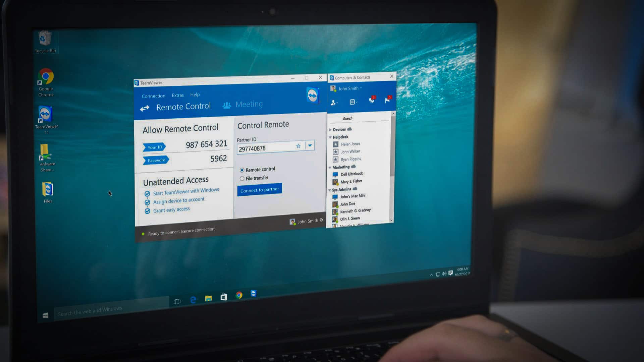Collapse the Helpdesk group
Screen dimensions: 644x362
click(x=330, y=137)
